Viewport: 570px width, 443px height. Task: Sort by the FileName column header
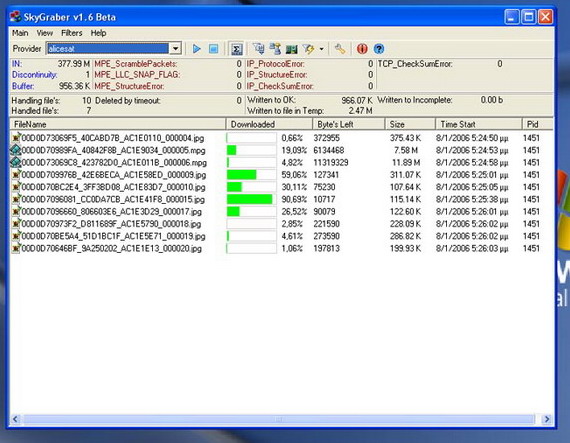tap(118, 124)
